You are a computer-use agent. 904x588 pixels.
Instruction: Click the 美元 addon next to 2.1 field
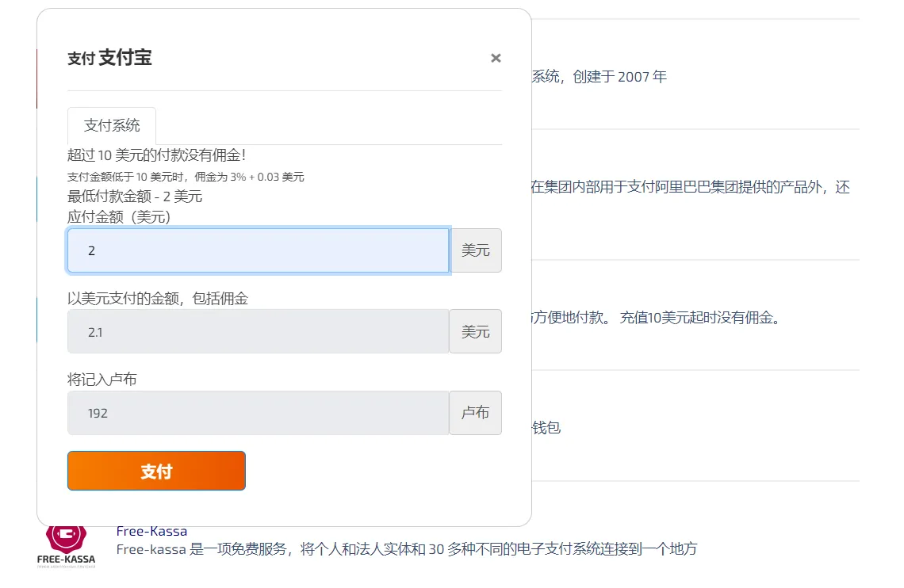(476, 332)
